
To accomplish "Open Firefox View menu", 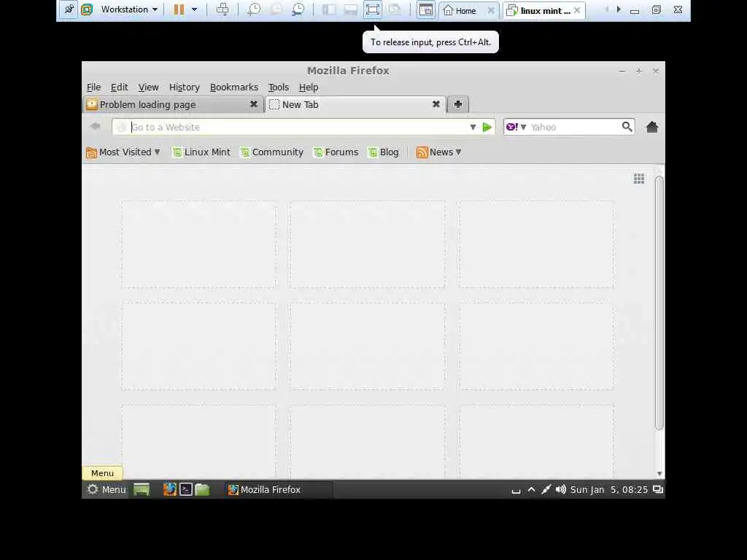I will tap(148, 87).
